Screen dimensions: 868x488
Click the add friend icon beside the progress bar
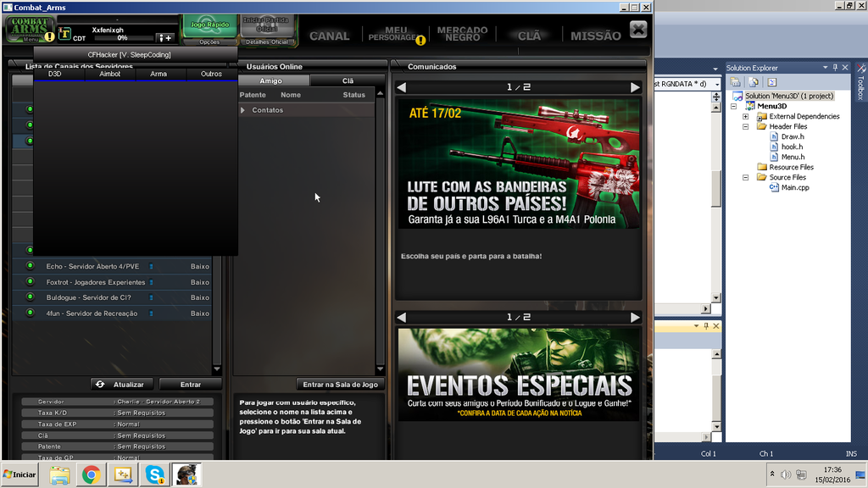[x=165, y=38]
